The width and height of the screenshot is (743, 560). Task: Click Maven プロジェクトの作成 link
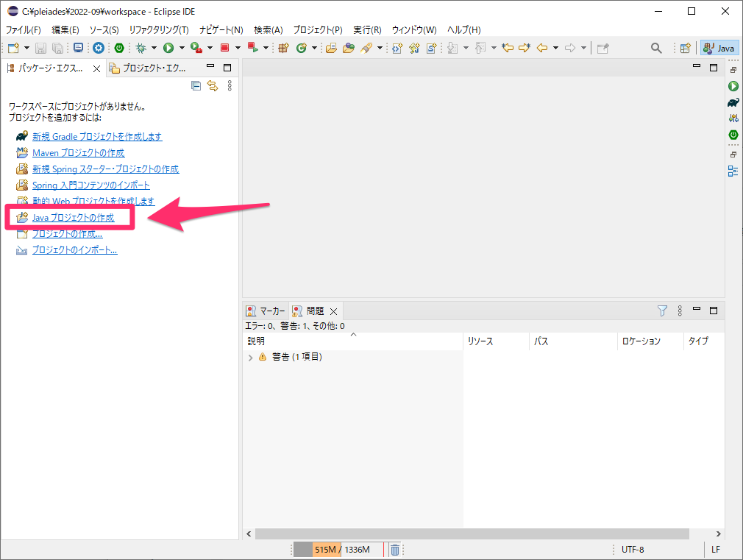point(79,152)
